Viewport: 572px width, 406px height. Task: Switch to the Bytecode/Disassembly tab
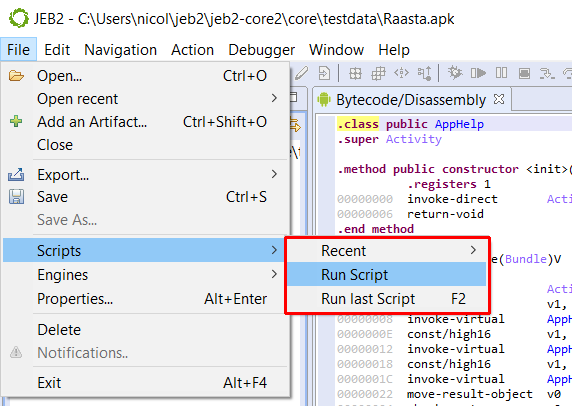[412, 99]
